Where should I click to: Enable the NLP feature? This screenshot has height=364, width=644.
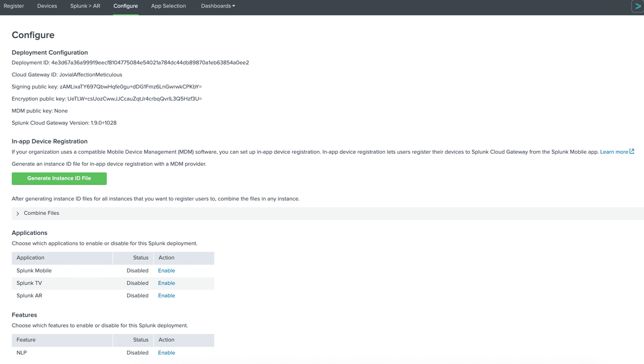[x=166, y=353]
